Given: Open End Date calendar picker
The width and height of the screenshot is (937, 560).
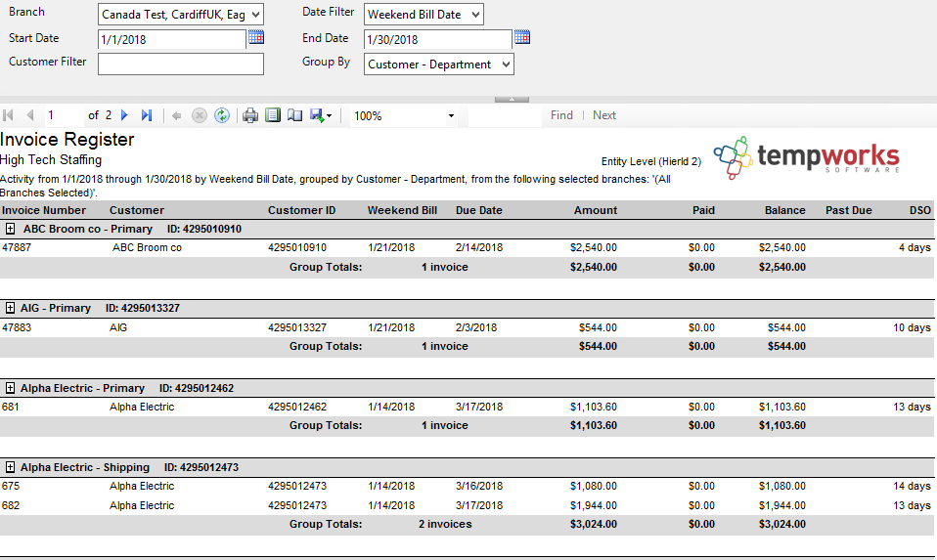Looking at the screenshot, I should (521, 37).
